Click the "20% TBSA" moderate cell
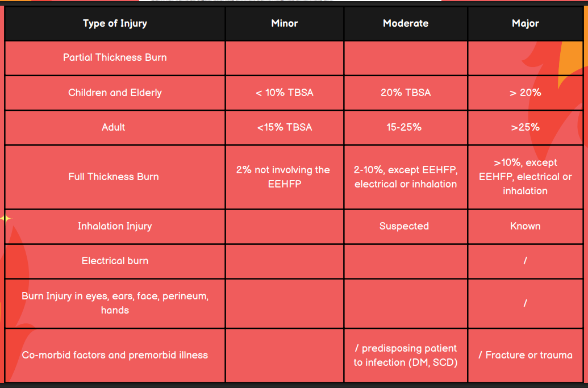588x388 pixels. [x=406, y=93]
